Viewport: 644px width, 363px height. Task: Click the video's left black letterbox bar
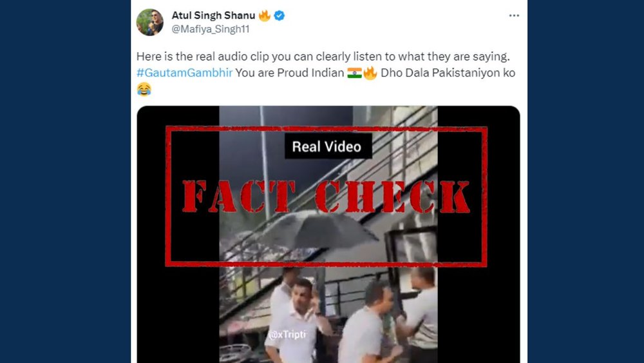[x=178, y=234]
